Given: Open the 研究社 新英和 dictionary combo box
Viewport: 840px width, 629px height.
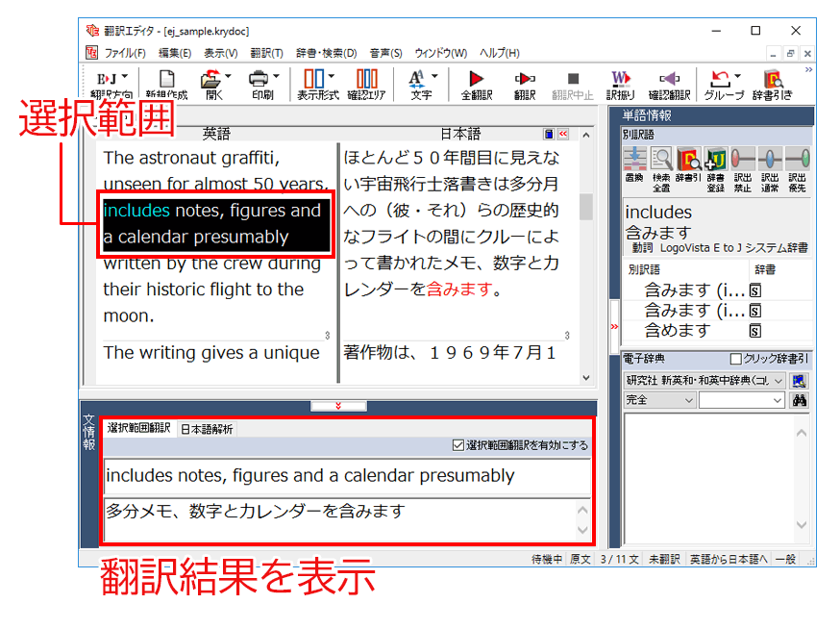Looking at the screenshot, I should [x=704, y=381].
